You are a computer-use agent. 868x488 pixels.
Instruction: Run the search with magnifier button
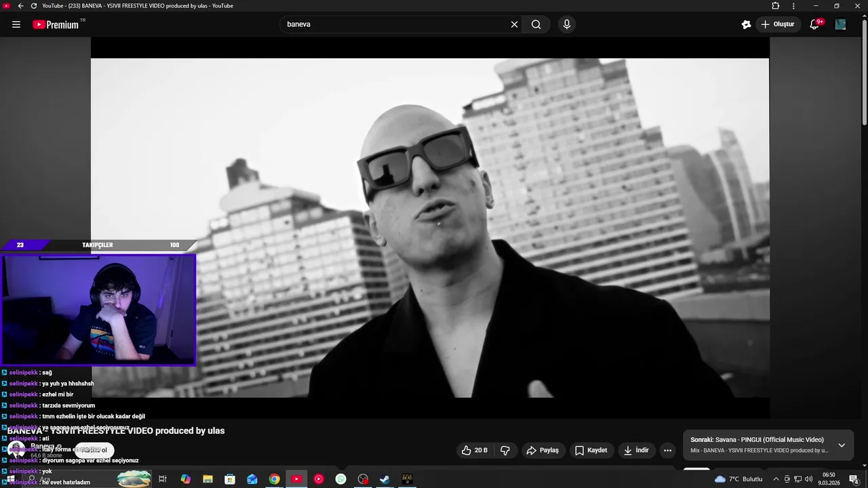click(x=536, y=24)
